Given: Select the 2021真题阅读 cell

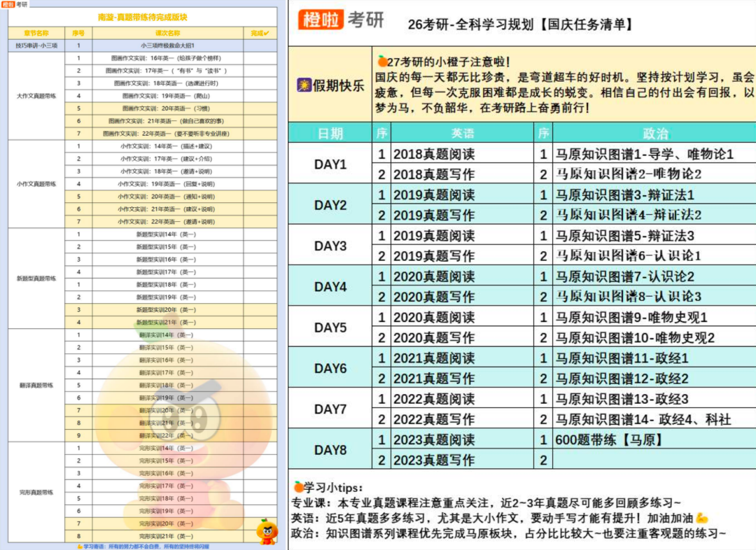Looking at the screenshot, I should pos(463,358).
